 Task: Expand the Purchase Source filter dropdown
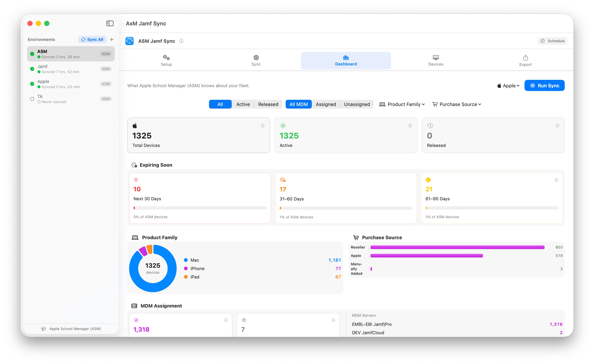coord(457,104)
